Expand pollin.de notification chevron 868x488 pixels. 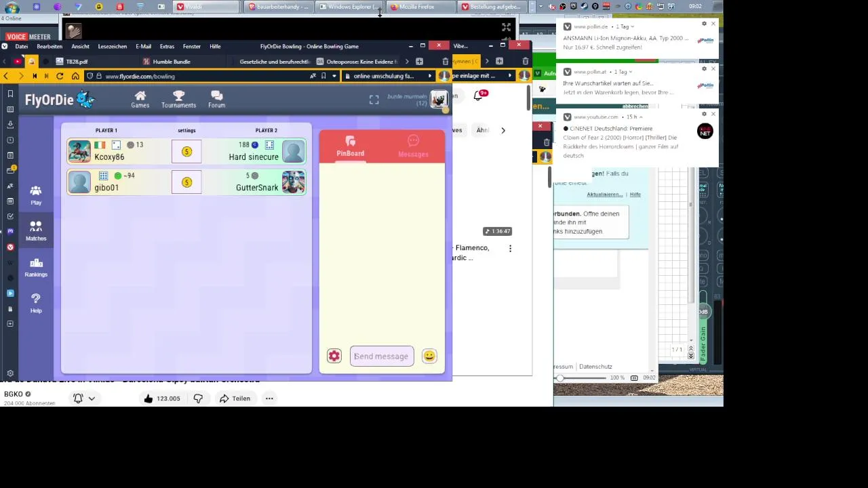coord(632,26)
